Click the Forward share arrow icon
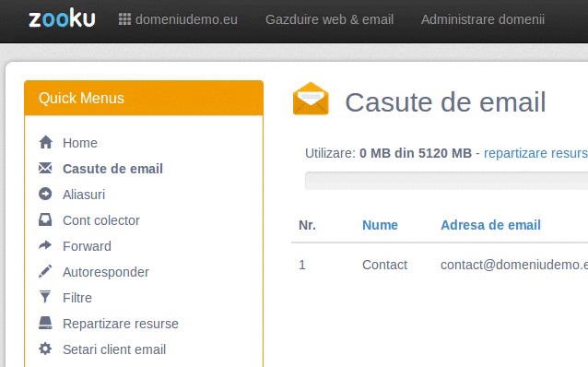The image size is (588, 367). [x=45, y=245]
